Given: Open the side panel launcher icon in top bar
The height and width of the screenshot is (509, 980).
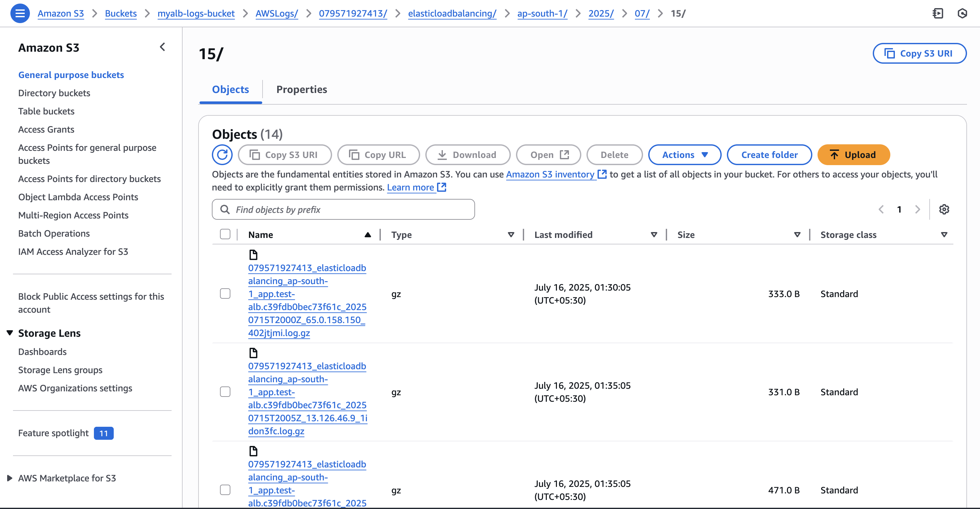Looking at the screenshot, I should pos(938,13).
